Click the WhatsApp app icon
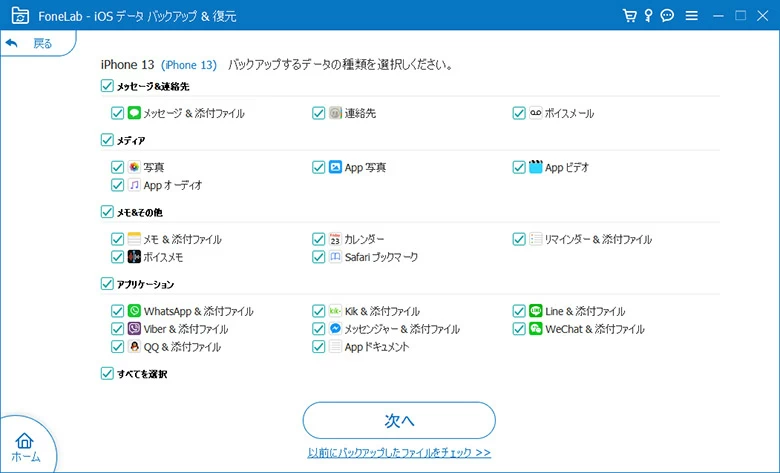Image resolution: width=780 pixels, height=473 pixels. pos(134,311)
